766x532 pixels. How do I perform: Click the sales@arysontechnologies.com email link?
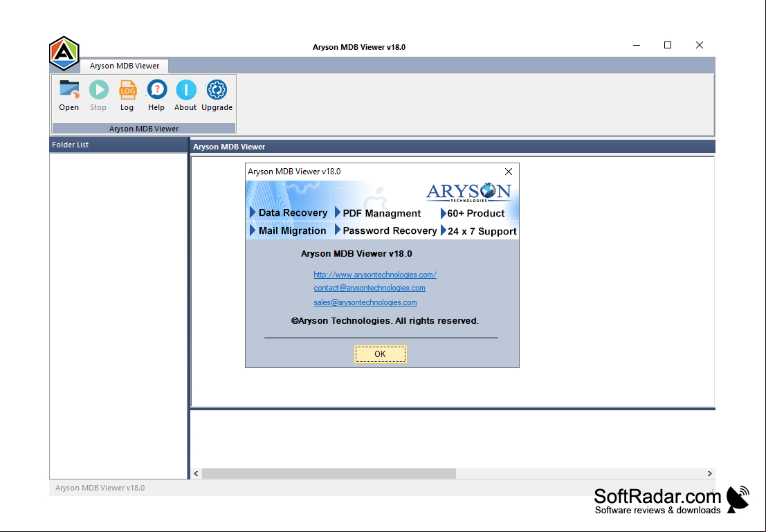click(x=365, y=302)
